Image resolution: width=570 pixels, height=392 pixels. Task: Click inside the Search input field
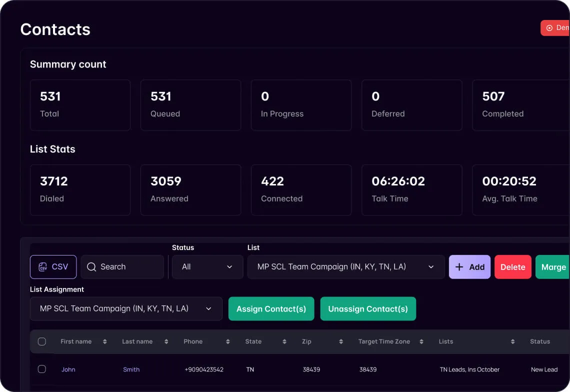[122, 266]
